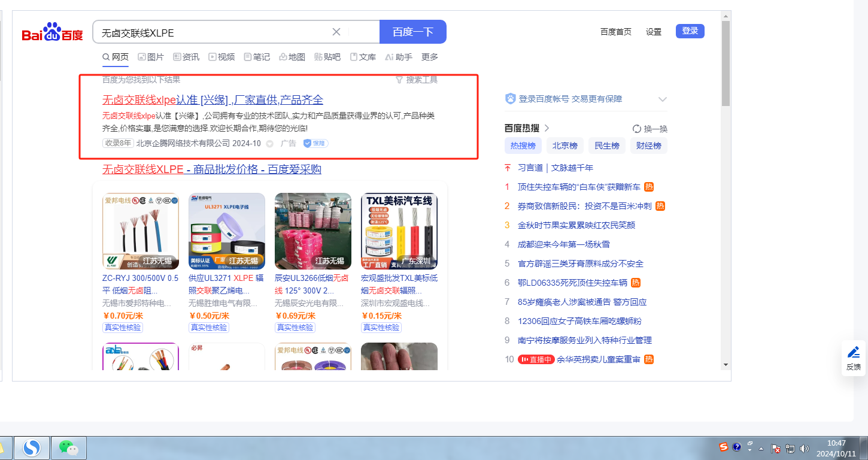Click the TXL美标汽车线 product thumbnail
Screen dimensions: 868x460
(399, 231)
